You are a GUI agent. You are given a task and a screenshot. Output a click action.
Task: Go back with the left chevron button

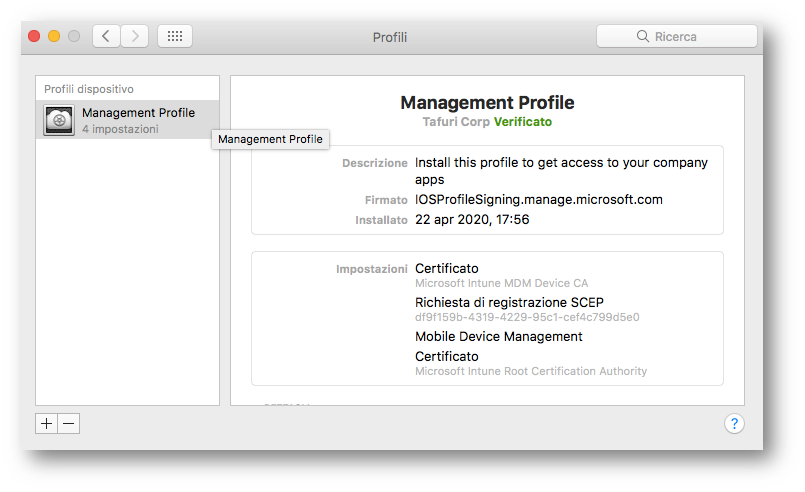click(x=106, y=36)
